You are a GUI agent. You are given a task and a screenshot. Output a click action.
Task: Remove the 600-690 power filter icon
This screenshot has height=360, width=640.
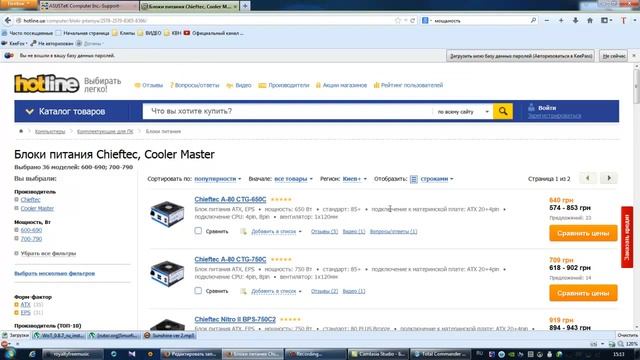tap(16, 230)
